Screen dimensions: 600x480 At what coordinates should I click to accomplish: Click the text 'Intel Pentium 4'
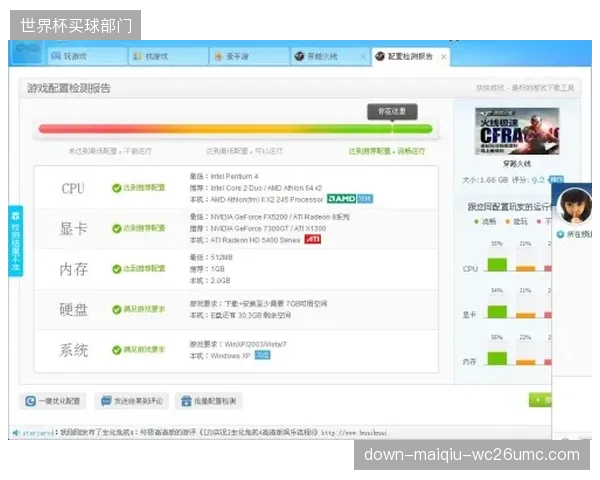[x=234, y=176]
